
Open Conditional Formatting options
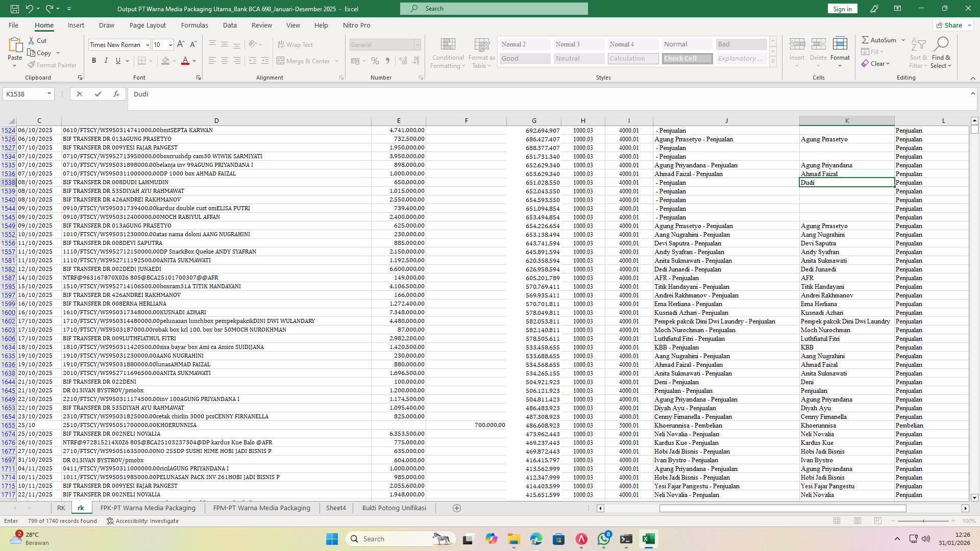pyautogui.click(x=448, y=52)
